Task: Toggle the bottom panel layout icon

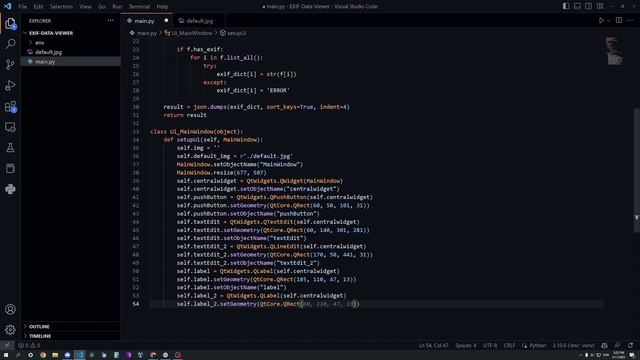Action: pos(577,6)
